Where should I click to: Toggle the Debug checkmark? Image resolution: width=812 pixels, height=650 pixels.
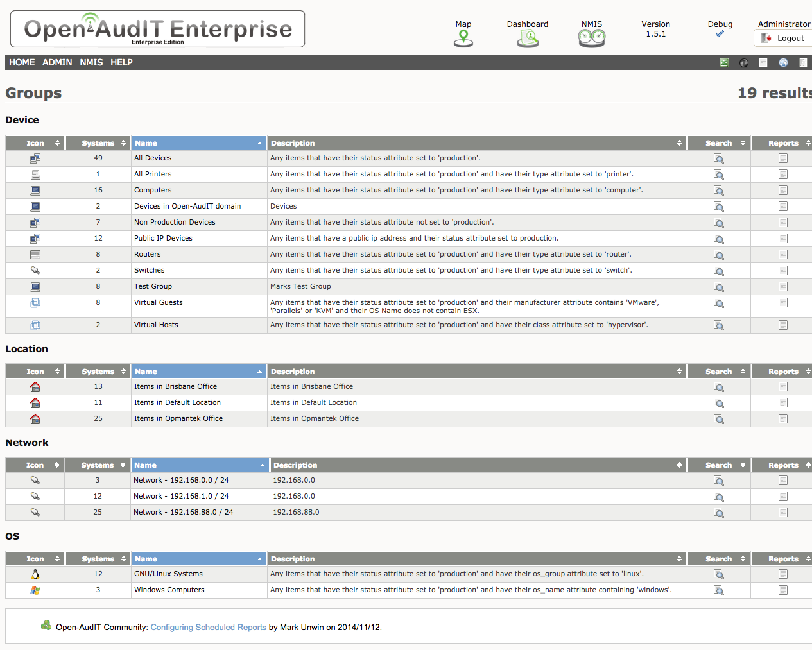(x=720, y=34)
